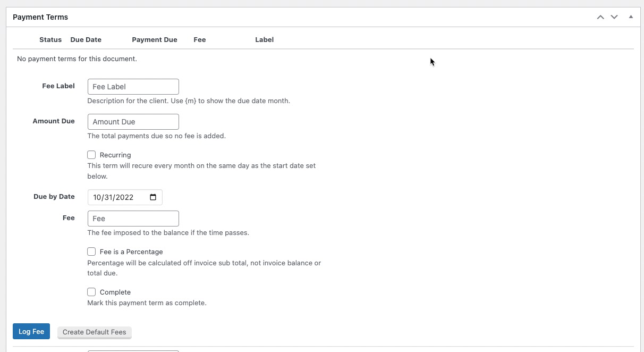Viewport: 644px width, 352px height.
Task: Move the Payment Terms panel down
Action: [x=614, y=17]
